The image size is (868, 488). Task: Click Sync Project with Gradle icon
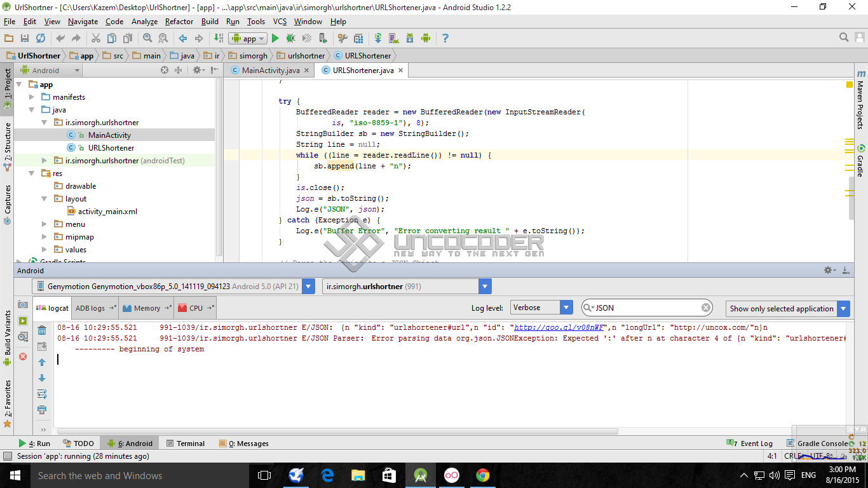378,38
